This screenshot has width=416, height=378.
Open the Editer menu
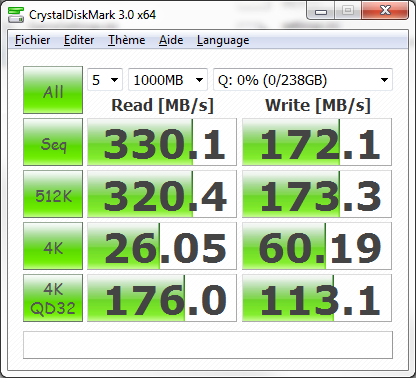79,40
